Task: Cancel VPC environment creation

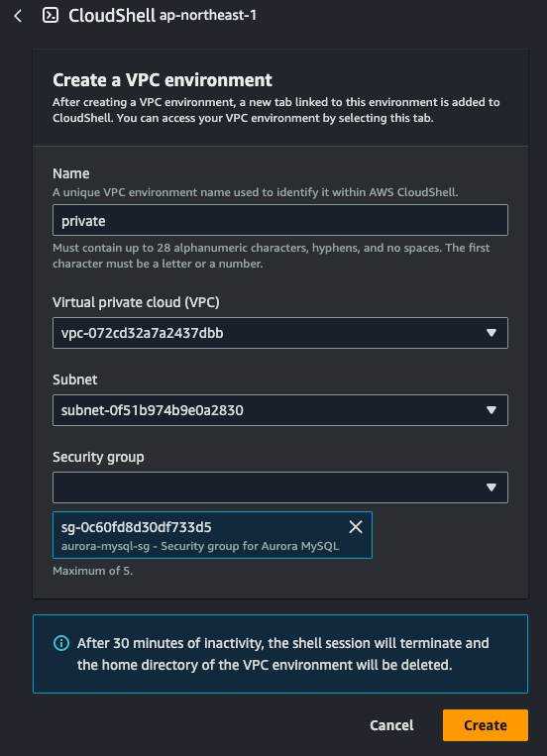Action: 391,725
